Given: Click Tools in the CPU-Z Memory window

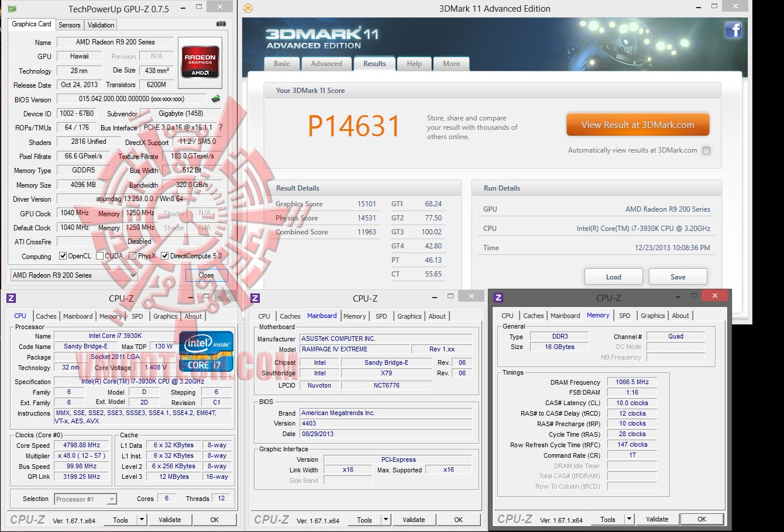Looking at the screenshot, I should coord(608,519).
